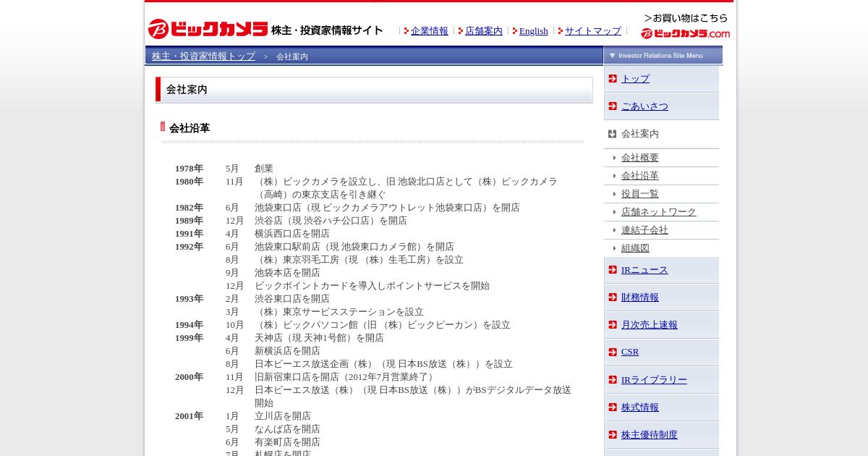Click the red arrow icon beside CSR
This screenshot has width=868, height=456.
pos(613,352)
